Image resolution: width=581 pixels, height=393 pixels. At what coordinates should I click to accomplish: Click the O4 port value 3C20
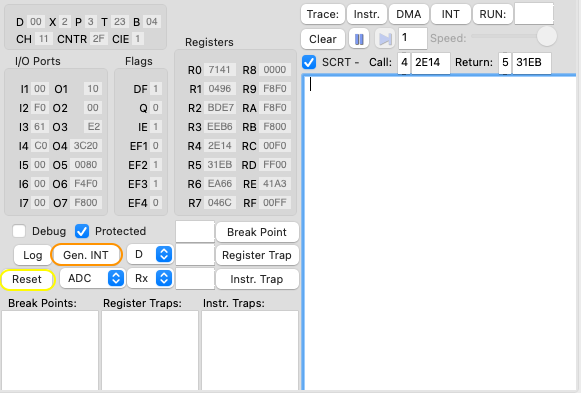tap(86, 146)
